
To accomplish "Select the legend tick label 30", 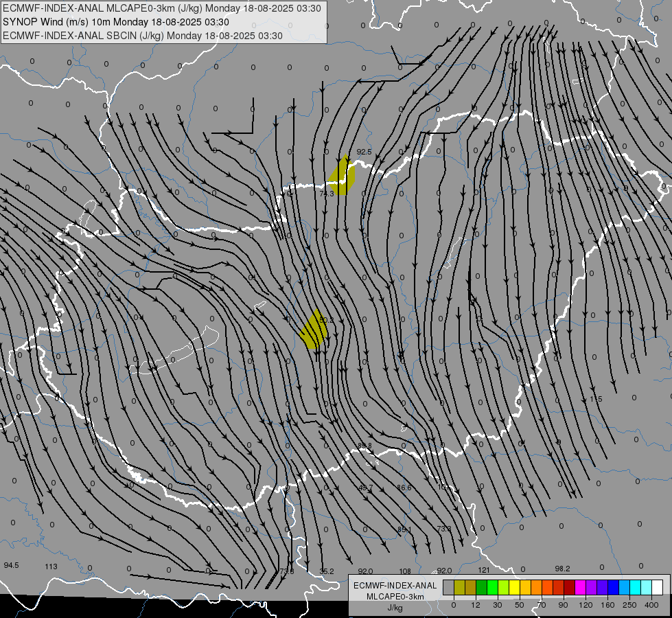I will [x=497, y=605].
